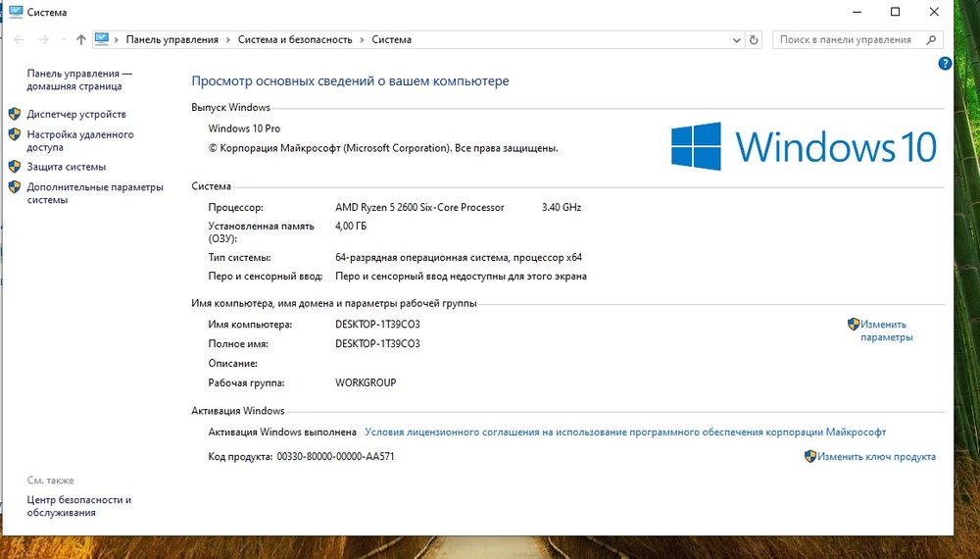Select product ID '00330-80000-00000-AA571'

click(335, 456)
